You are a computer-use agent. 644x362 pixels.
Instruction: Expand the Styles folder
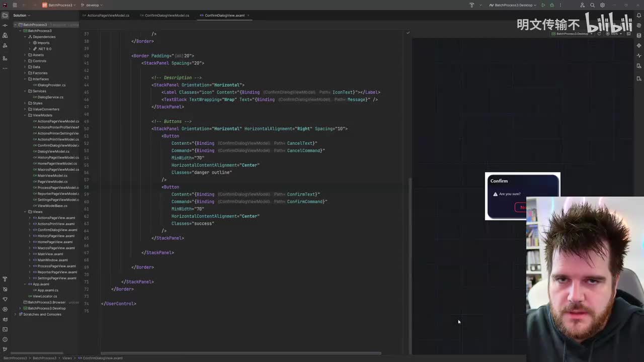click(25, 103)
